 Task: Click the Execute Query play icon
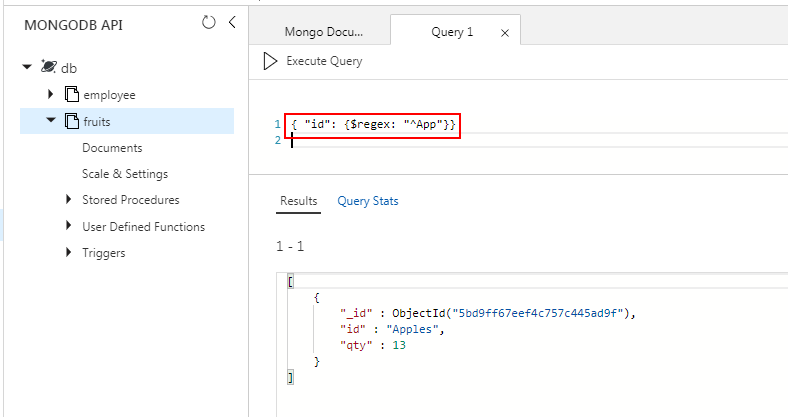[x=270, y=61]
